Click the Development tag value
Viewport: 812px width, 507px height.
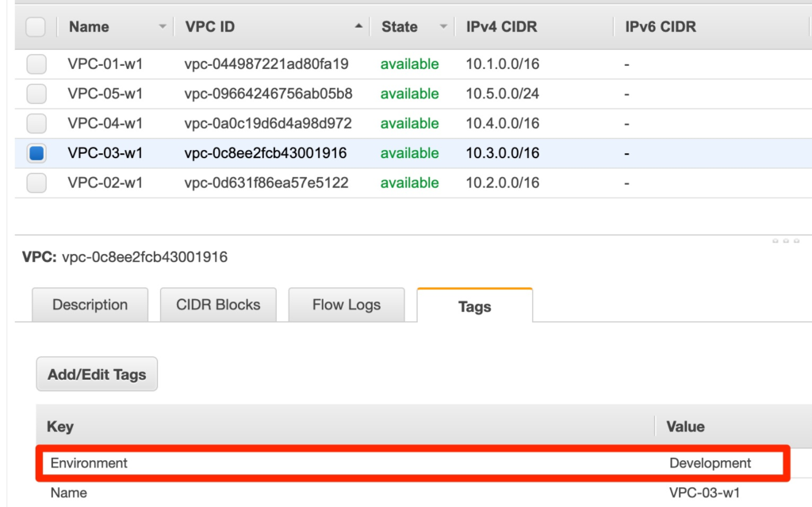tap(710, 463)
